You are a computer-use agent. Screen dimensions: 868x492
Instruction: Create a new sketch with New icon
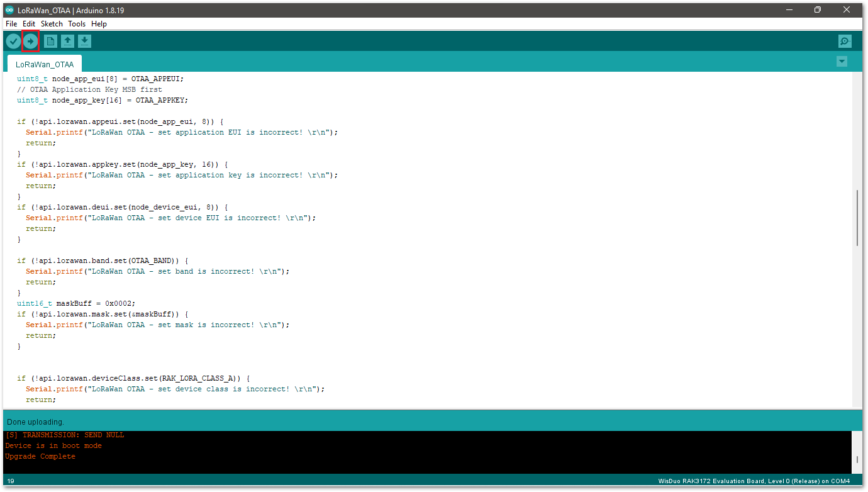click(50, 41)
